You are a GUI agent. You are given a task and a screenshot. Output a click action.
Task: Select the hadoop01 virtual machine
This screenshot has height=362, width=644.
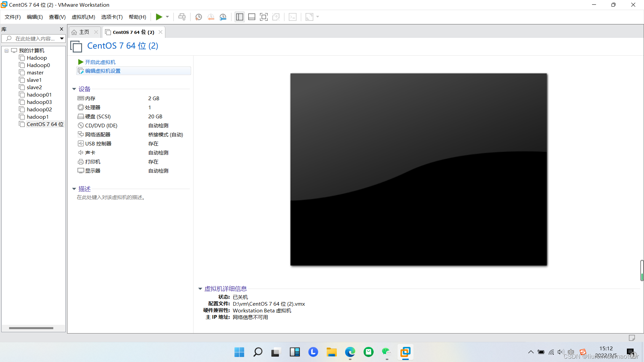[39, 95]
